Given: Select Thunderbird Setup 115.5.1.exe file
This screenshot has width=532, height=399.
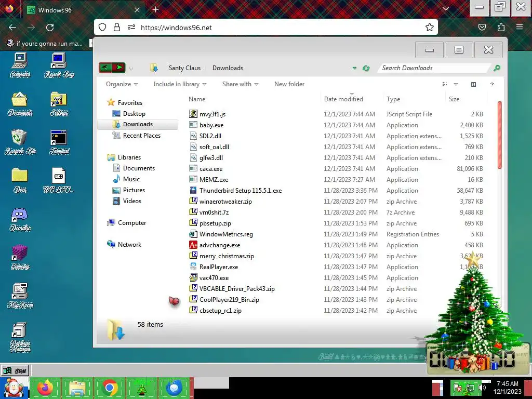Looking at the screenshot, I should coord(241,190).
